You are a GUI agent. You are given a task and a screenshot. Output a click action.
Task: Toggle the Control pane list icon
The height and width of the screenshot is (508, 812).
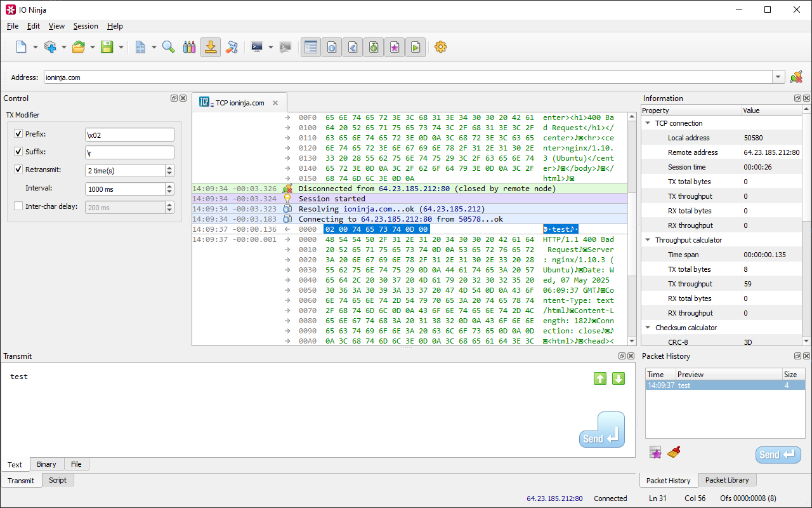pyautogui.click(x=311, y=47)
